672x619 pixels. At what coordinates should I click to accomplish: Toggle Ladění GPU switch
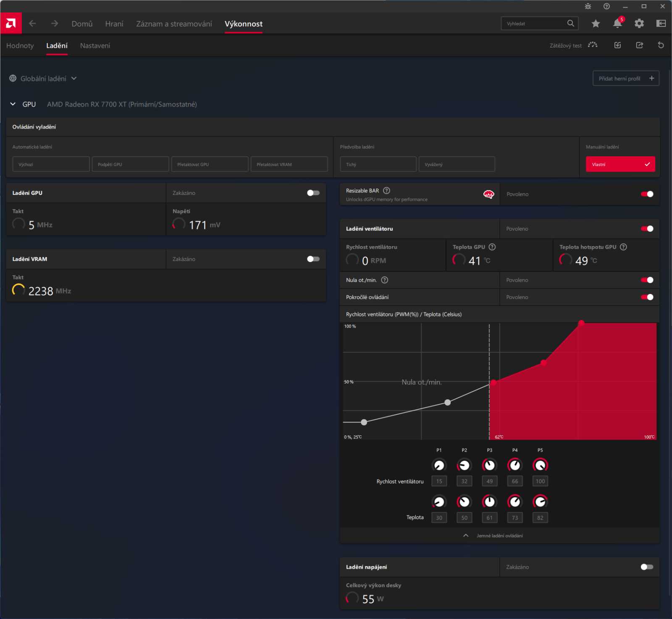(x=313, y=193)
